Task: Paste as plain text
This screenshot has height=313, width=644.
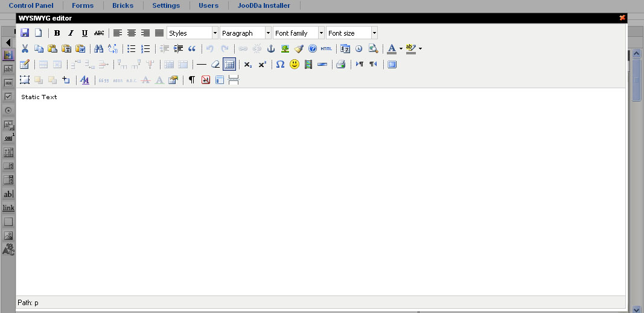Action: click(66, 48)
